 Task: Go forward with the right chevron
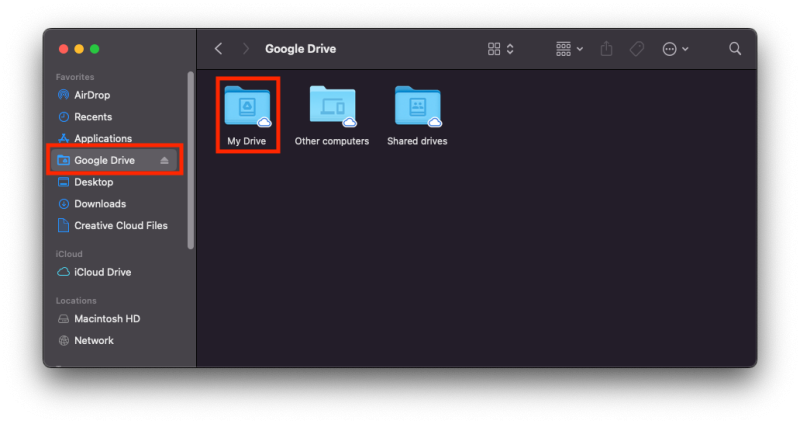pos(246,48)
